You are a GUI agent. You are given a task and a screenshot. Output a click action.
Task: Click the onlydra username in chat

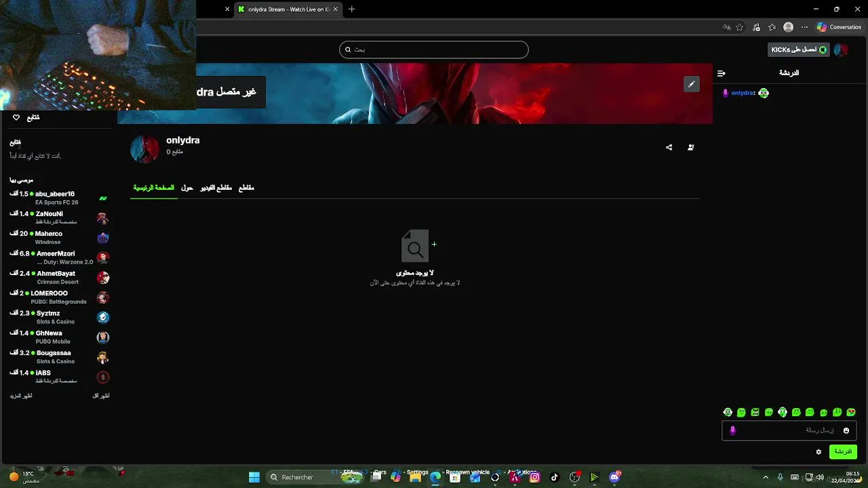(743, 93)
